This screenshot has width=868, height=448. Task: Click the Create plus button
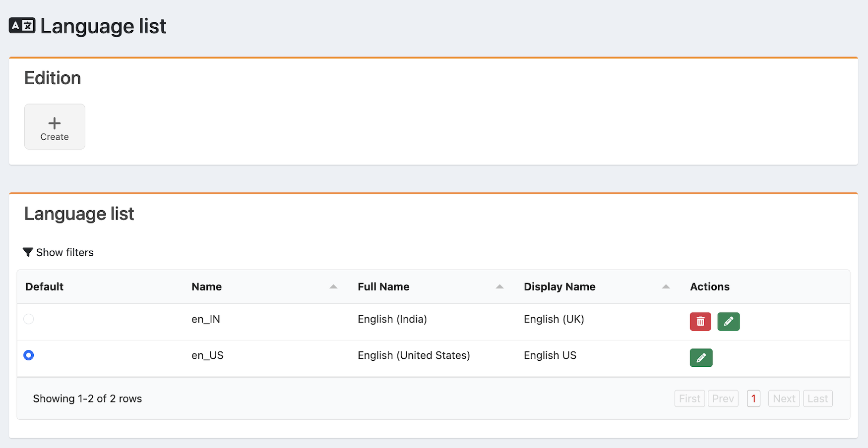[55, 127]
